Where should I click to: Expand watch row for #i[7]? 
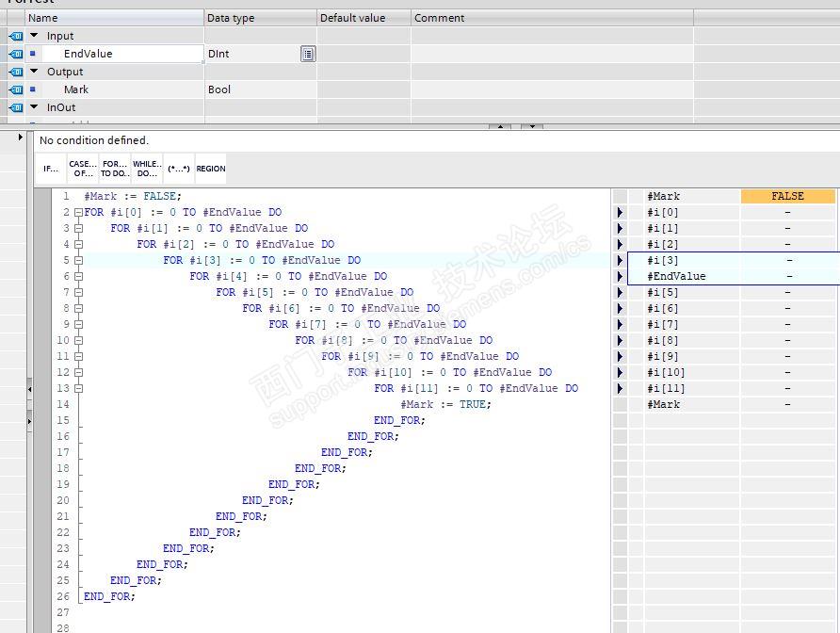(x=620, y=324)
